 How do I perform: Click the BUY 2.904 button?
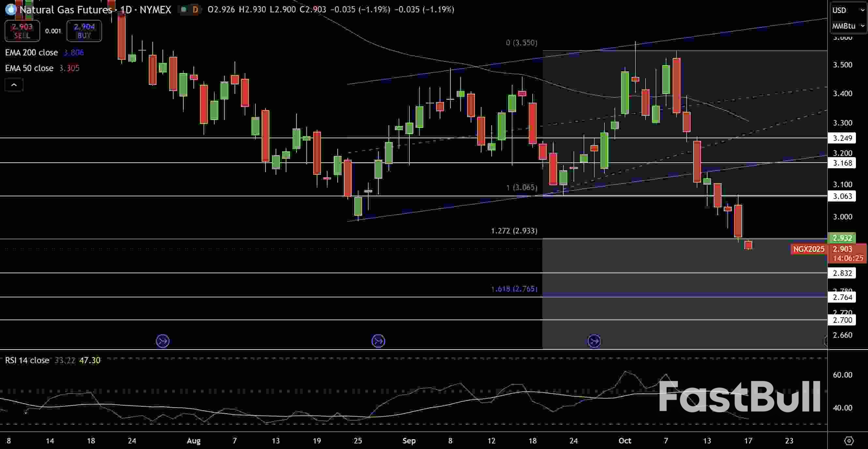click(x=84, y=31)
